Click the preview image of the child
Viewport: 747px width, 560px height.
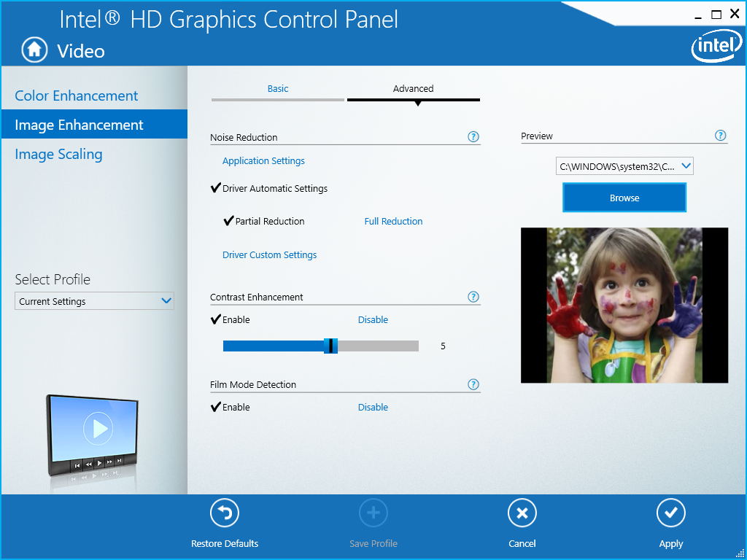(624, 306)
